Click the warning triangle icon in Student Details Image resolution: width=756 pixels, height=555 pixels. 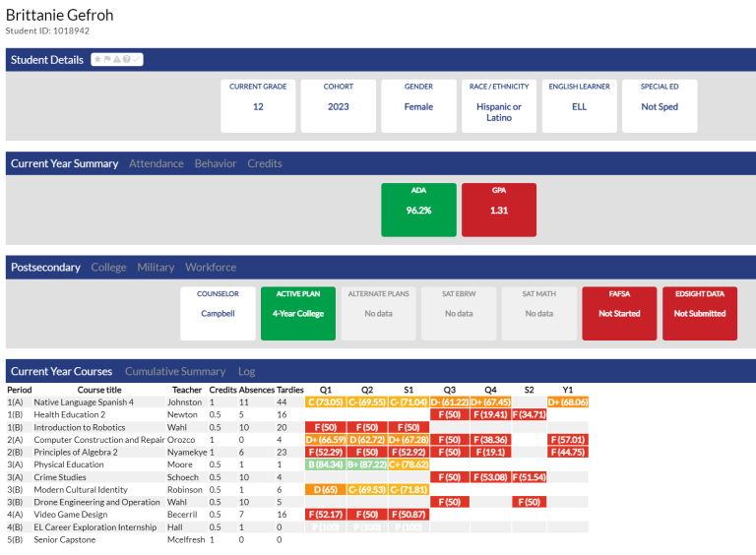pos(117,59)
